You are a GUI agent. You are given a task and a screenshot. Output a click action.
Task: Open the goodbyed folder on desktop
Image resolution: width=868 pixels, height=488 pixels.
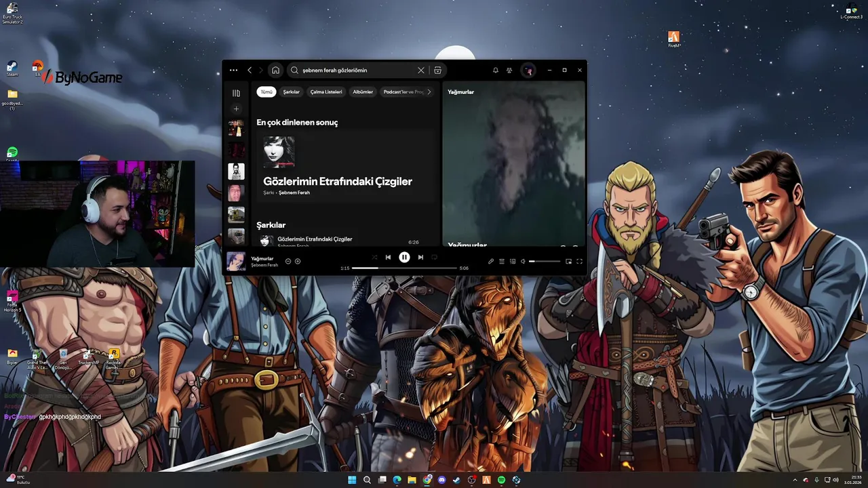click(12, 99)
